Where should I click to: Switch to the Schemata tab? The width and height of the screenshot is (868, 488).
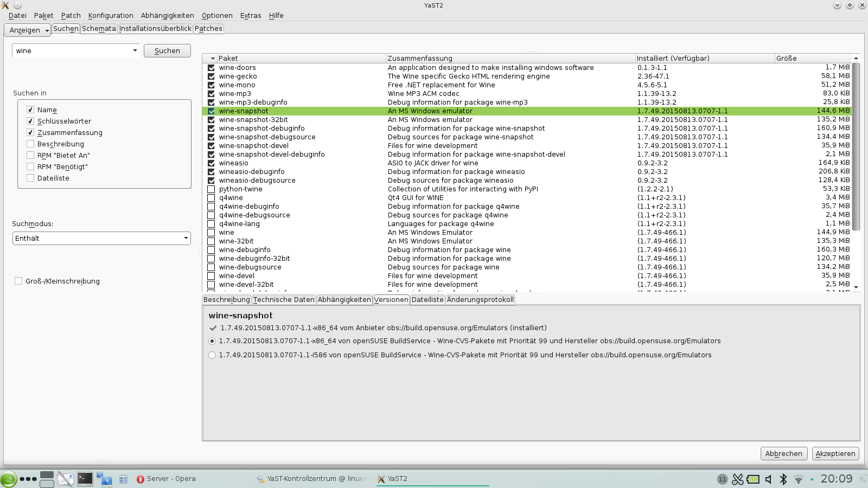pos(99,29)
